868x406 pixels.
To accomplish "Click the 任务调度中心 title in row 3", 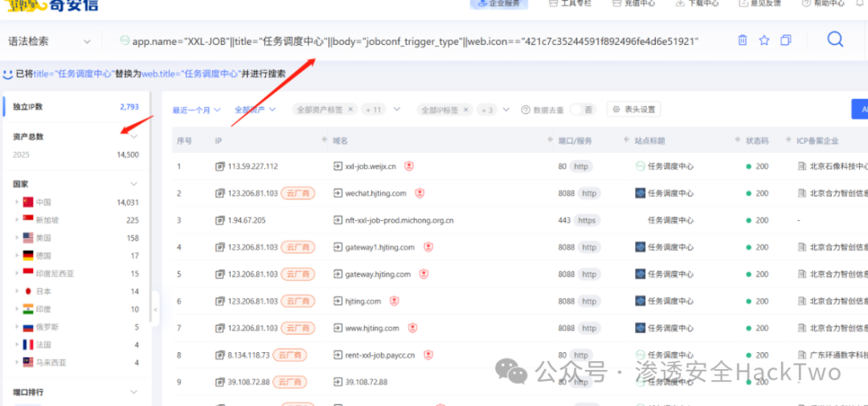I will click(670, 220).
